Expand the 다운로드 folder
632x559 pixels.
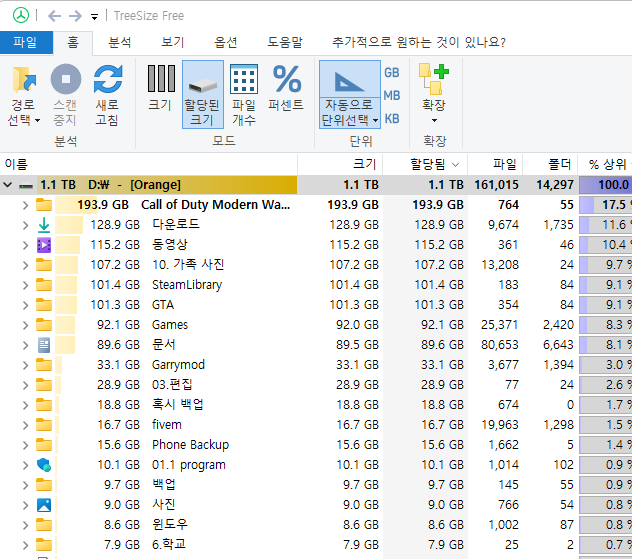click(x=25, y=225)
